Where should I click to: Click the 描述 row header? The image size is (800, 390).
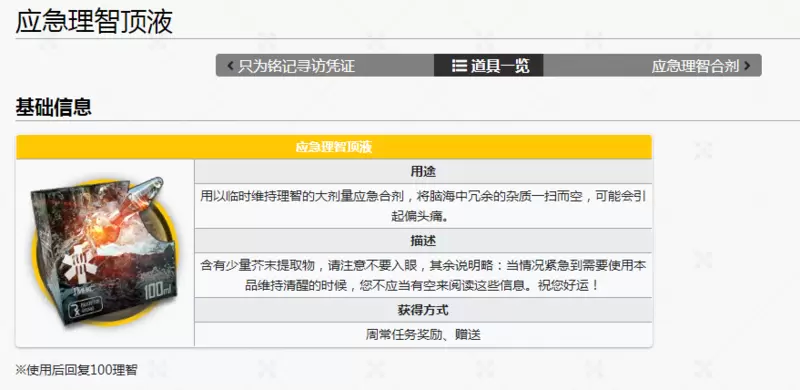423,240
